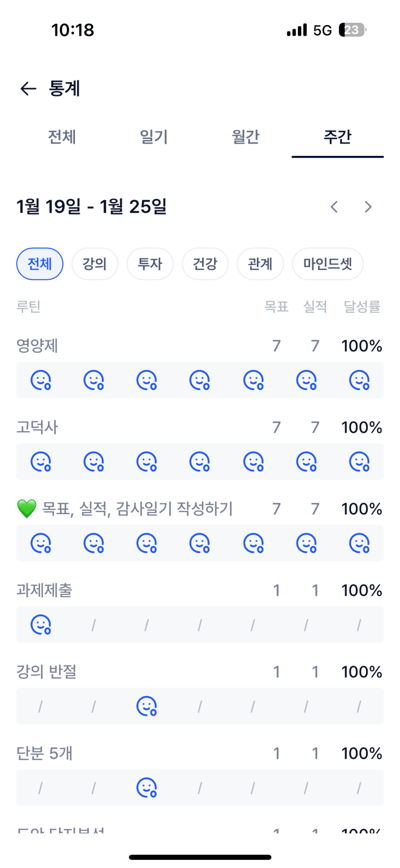Tap the smiley icon in 과제제출 row
400x868 pixels.
click(x=41, y=625)
